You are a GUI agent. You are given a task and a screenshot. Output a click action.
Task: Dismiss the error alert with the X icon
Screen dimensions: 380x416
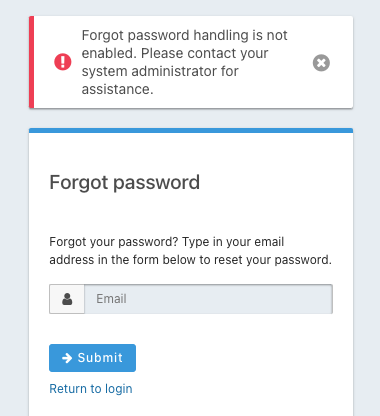coord(321,63)
